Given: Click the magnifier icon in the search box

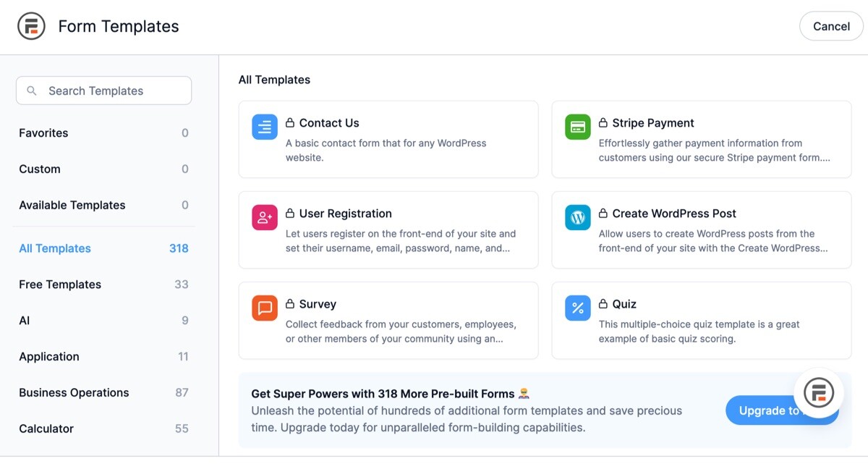Looking at the screenshot, I should click(32, 90).
